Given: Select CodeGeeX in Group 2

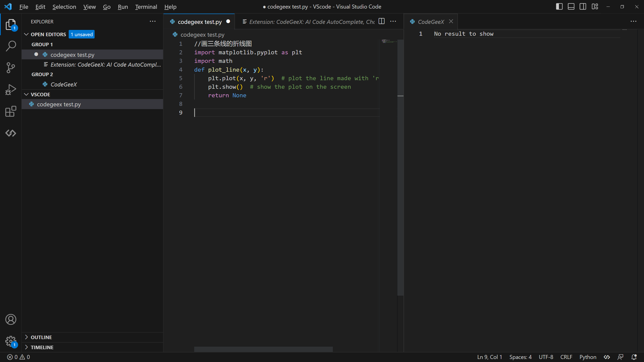Looking at the screenshot, I should tap(92, 84).
